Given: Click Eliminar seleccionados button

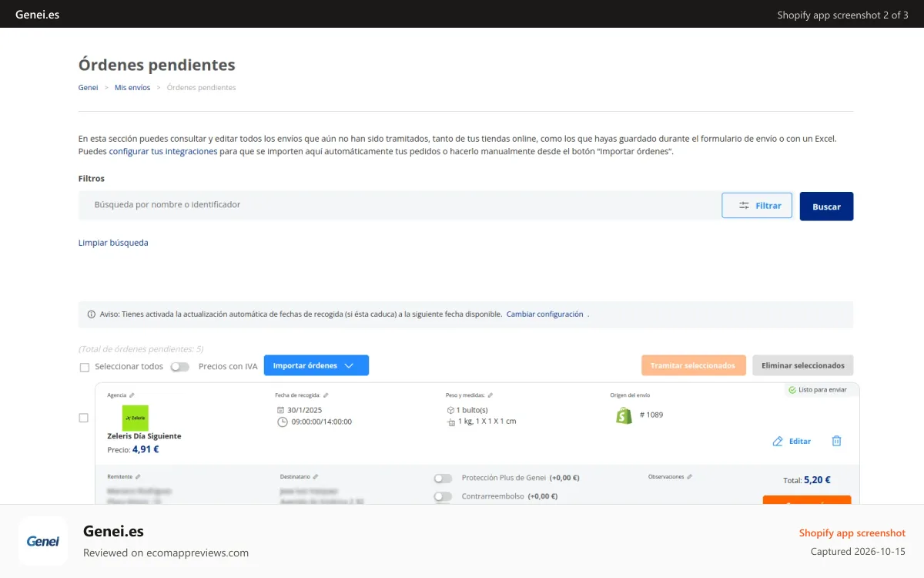Looking at the screenshot, I should pos(803,365).
